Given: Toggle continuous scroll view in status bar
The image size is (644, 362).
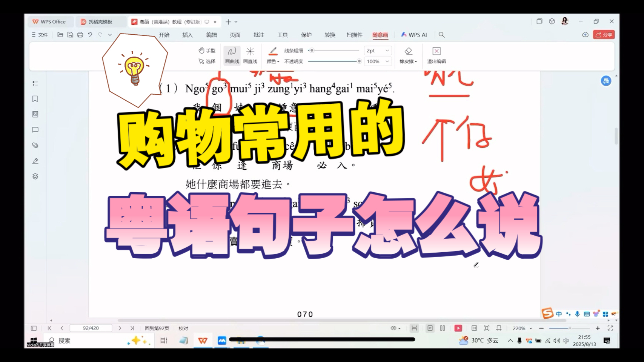Looking at the screenshot, I should tap(414, 328).
